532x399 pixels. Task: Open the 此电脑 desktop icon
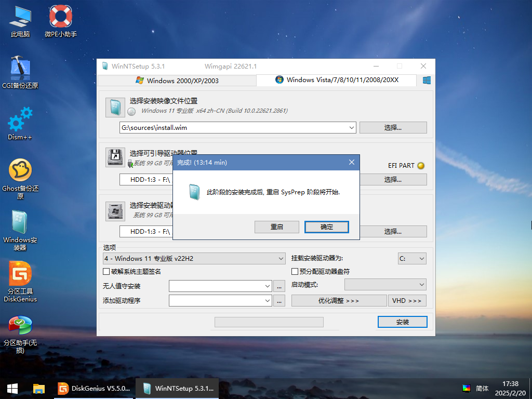coord(20,21)
